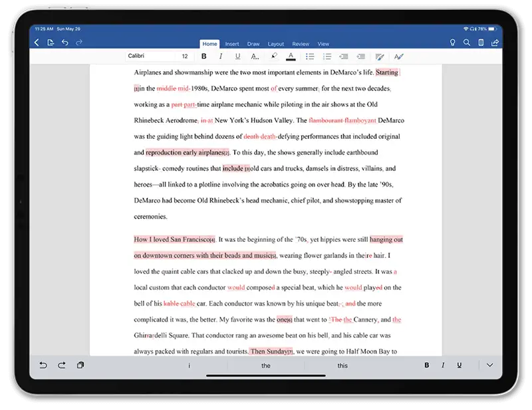Open the font color picker
The height and width of the screenshot is (410, 532).
coord(291,56)
